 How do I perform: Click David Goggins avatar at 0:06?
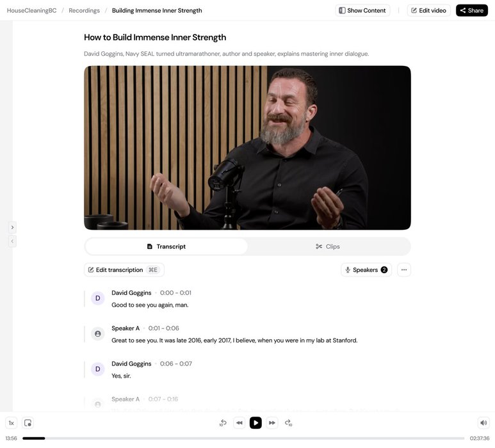tap(98, 369)
